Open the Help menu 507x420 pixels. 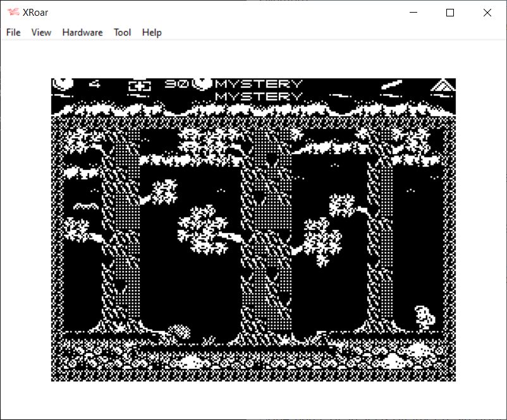click(x=152, y=32)
